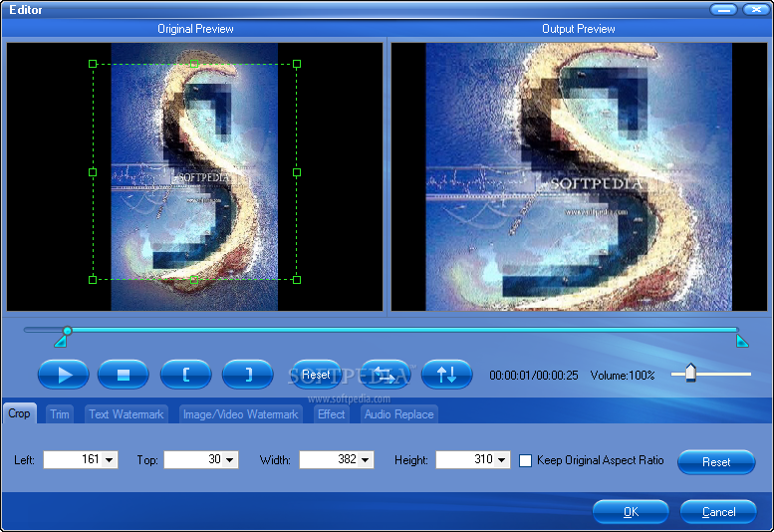Click the top-left crop handle
The height and width of the screenshot is (532, 774).
point(93,64)
